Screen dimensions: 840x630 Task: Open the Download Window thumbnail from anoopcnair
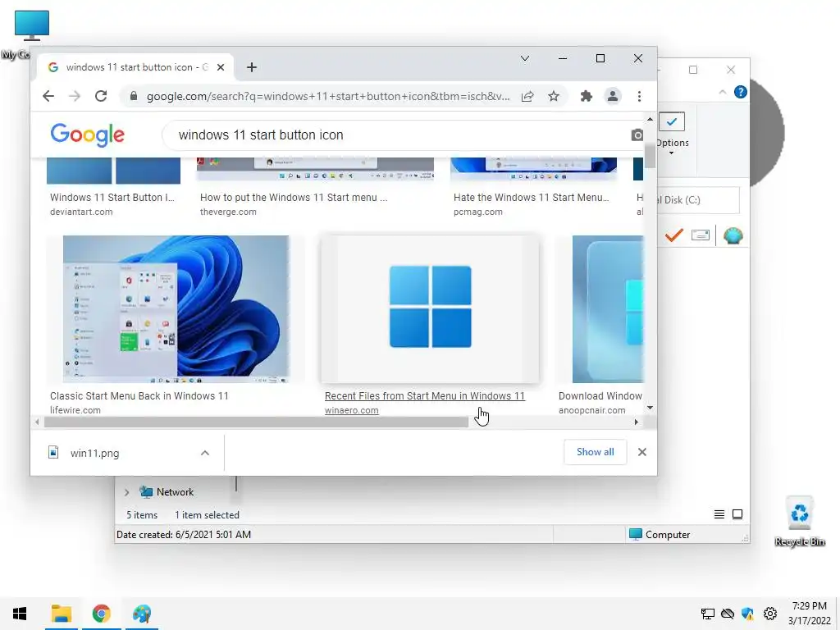point(608,309)
